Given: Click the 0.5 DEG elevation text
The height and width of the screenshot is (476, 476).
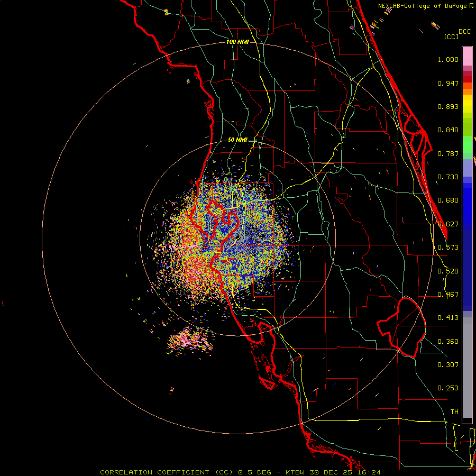Looking at the screenshot, I should [x=254, y=472].
